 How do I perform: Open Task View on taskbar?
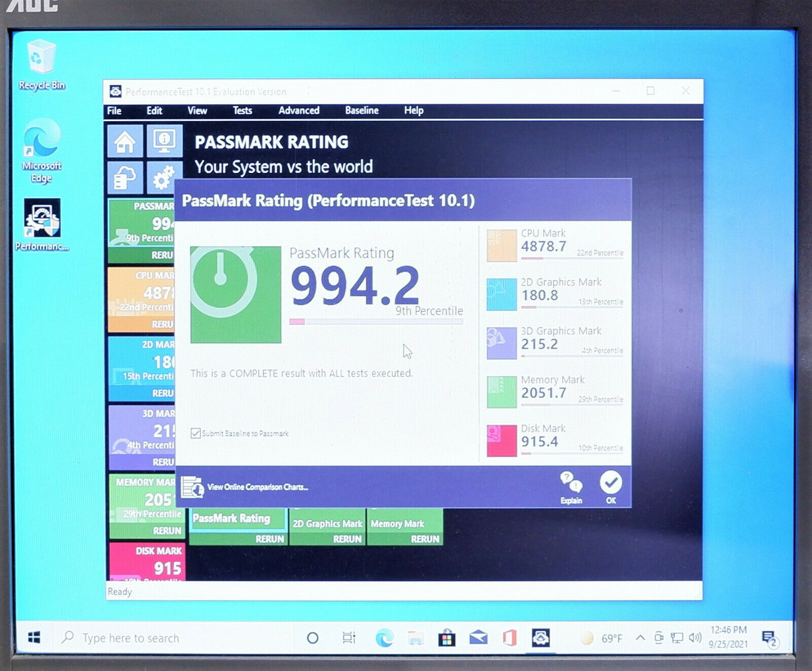coord(349,638)
